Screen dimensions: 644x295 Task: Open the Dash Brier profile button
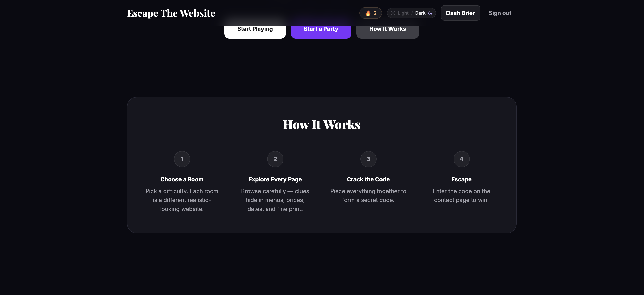pyautogui.click(x=460, y=13)
